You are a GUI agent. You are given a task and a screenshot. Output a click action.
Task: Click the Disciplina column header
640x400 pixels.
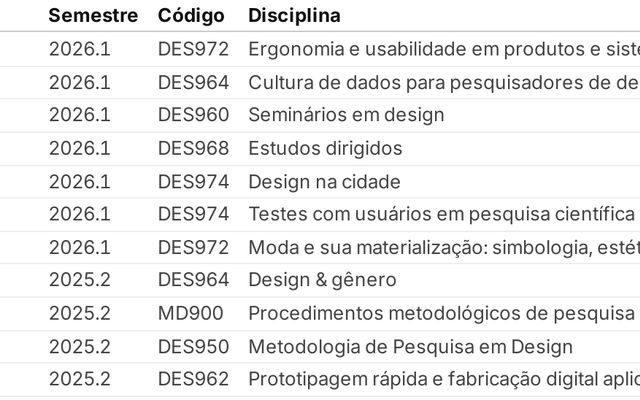click(x=294, y=16)
